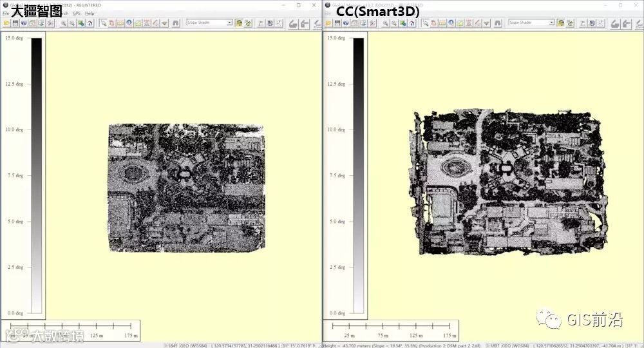This screenshot has width=644, height=348.
Task: Binoculars search icon in left window
Action: (175, 23)
